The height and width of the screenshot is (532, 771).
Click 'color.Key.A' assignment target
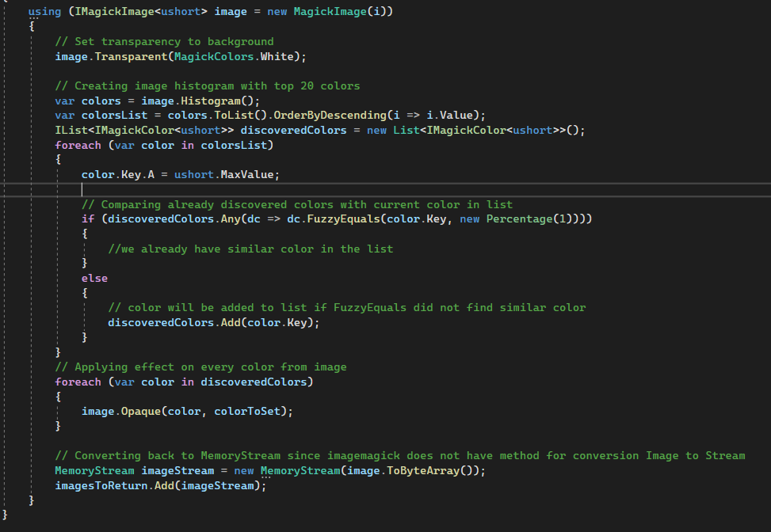coord(118,174)
